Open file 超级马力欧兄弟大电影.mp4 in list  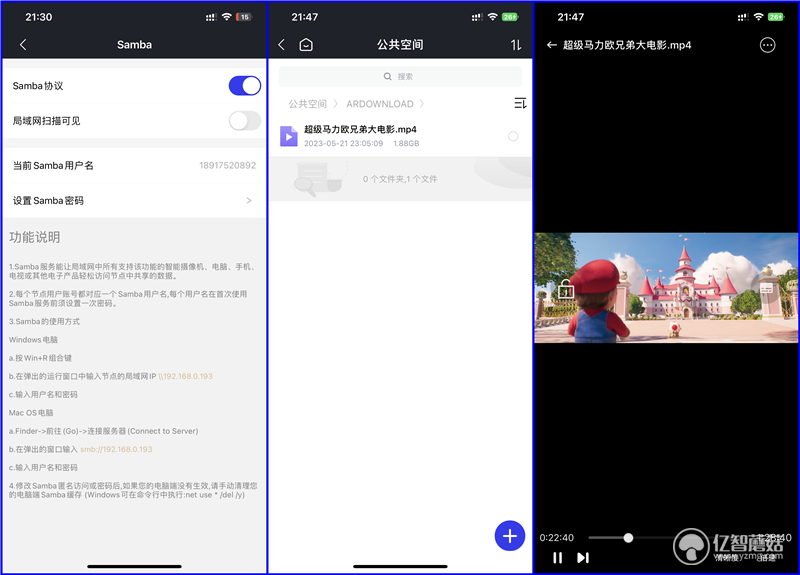pyautogui.click(x=361, y=130)
